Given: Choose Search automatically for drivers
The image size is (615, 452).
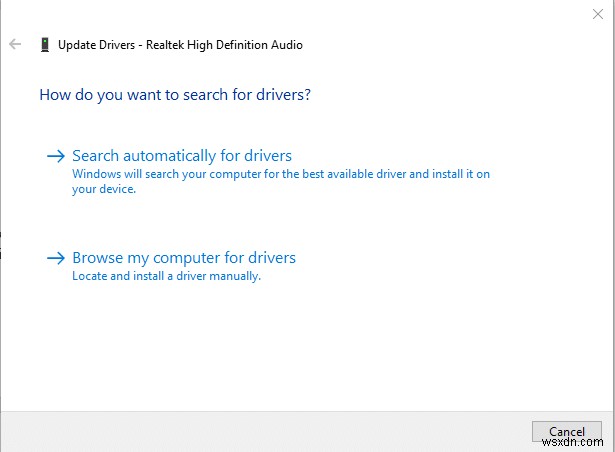Looking at the screenshot, I should [182, 156].
